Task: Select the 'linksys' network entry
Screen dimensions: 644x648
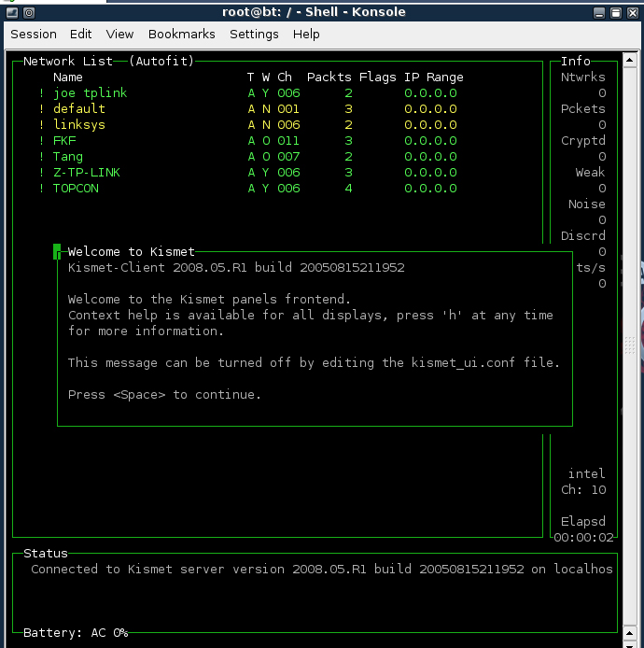Action: click(x=79, y=125)
